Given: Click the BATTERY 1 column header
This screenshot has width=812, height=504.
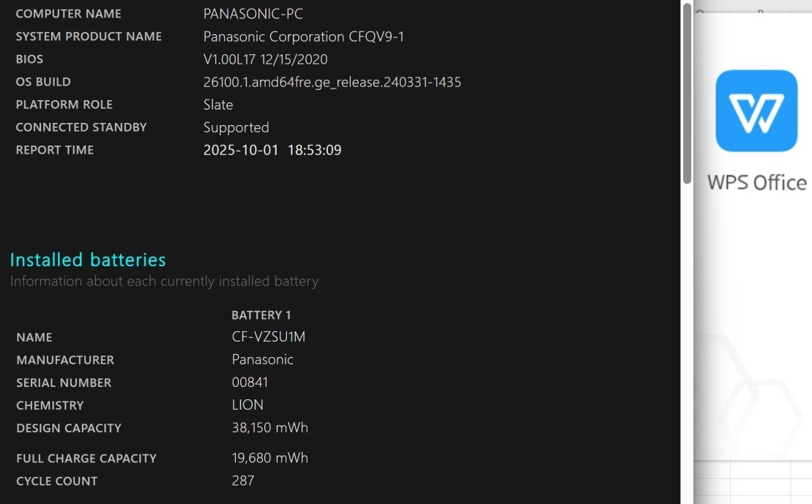Looking at the screenshot, I should [261, 315].
